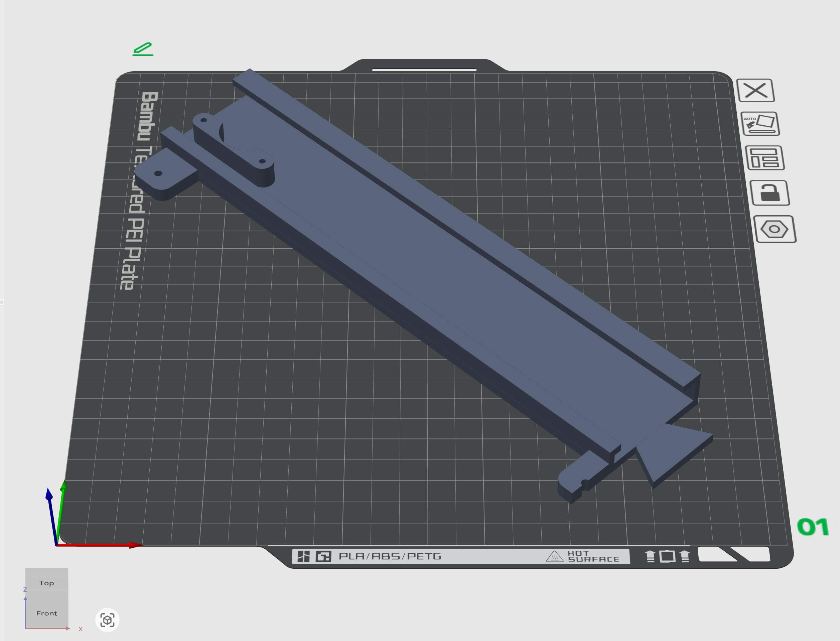This screenshot has height=641, width=840.
Task: Click the 3D cube view reset icon
Action: (x=107, y=620)
